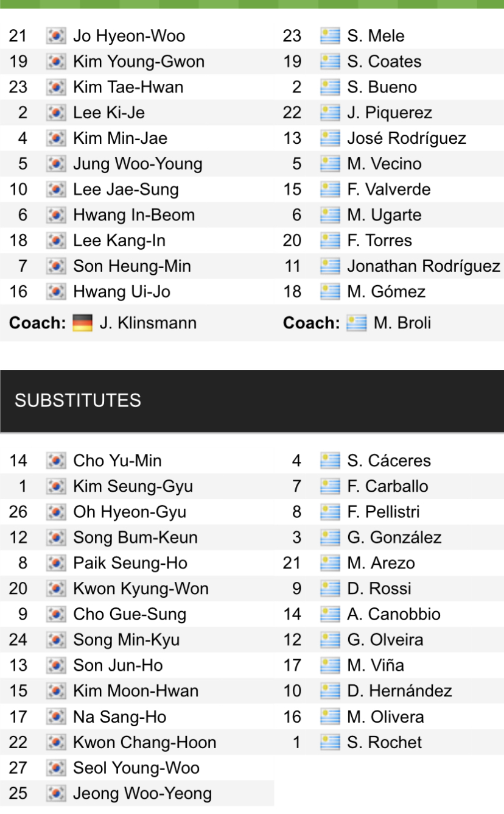Image resolution: width=504 pixels, height=814 pixels.
Task: Click the South Korea flag beside Son Heung-Min
Action: (56, 266)
